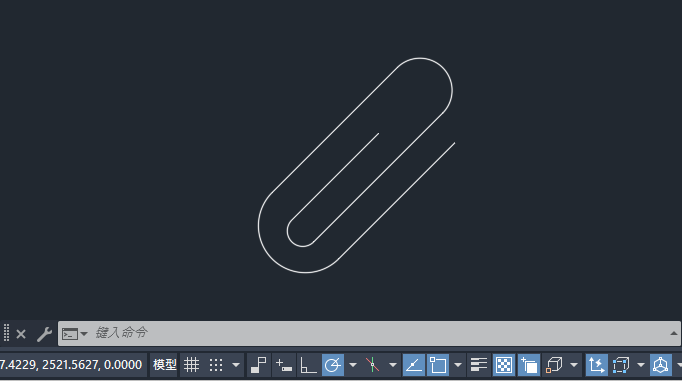Open recent commands dropdown in command line
This screenshot has width=682, height=381.
(x=74, y=334)
